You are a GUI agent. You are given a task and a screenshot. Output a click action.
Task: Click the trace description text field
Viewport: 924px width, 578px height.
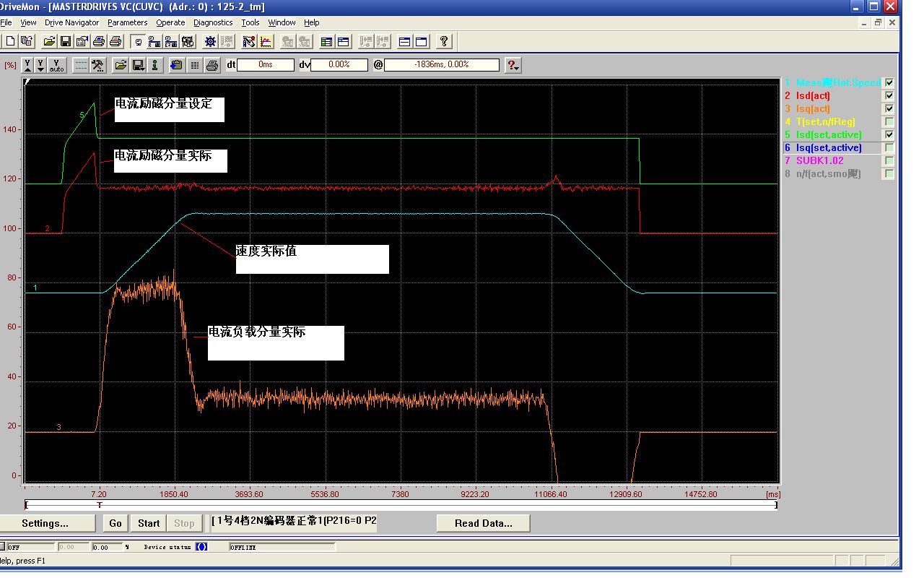pos(294,522)
